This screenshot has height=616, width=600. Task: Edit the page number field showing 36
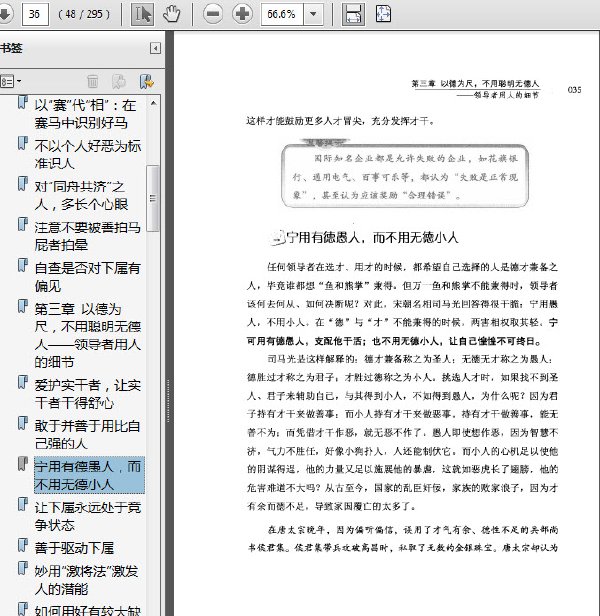pyautogui.click(x=35, y=15)
